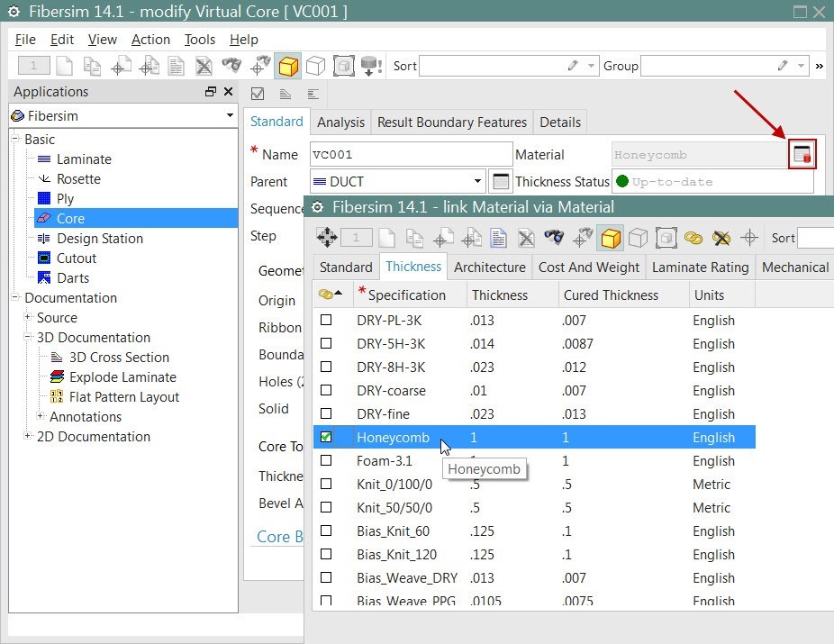Open the Action menu
This screenshot has width=834, height=644.
(x=150, y=39)
